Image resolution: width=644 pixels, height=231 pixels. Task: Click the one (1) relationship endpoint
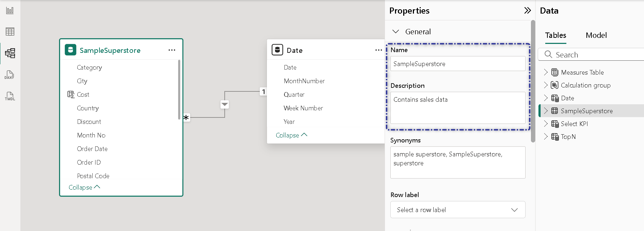[264, 92]
